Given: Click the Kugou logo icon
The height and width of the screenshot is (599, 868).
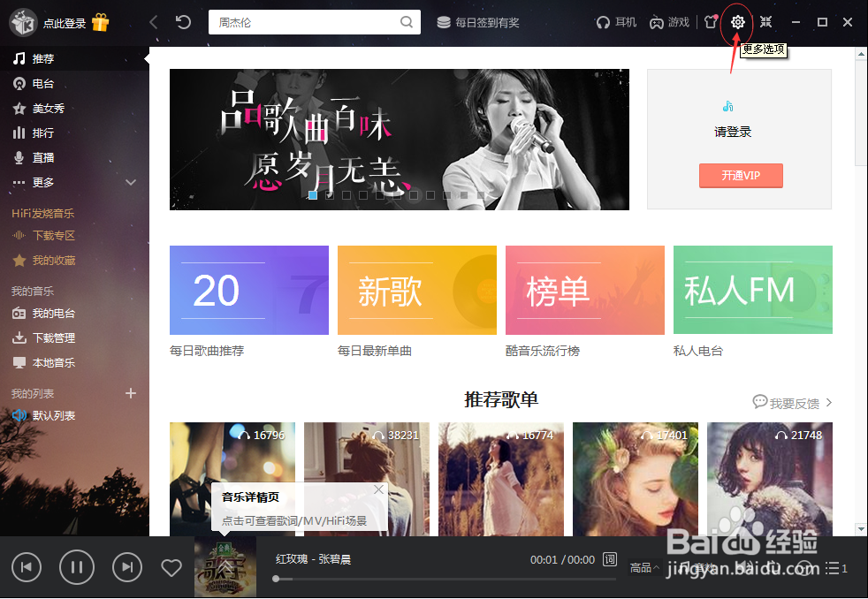Looking at the screenshot, I should tap(23, 23).
